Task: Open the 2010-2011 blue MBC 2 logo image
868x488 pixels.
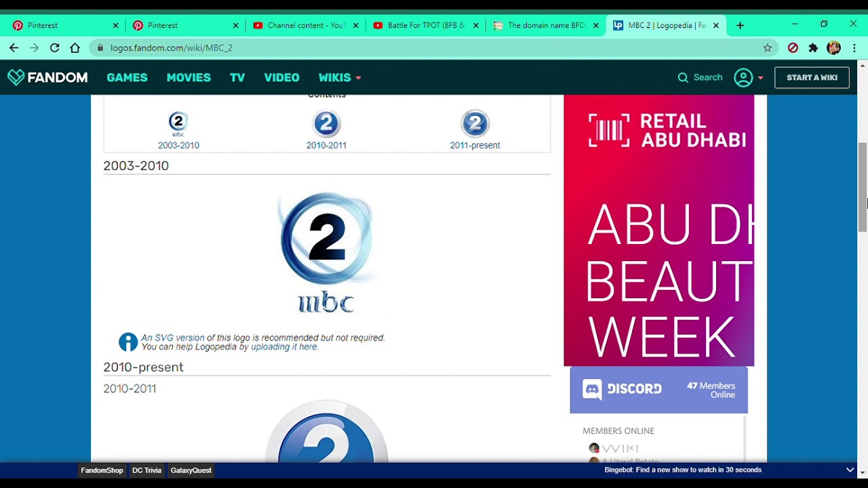Action: coord(326,432)
